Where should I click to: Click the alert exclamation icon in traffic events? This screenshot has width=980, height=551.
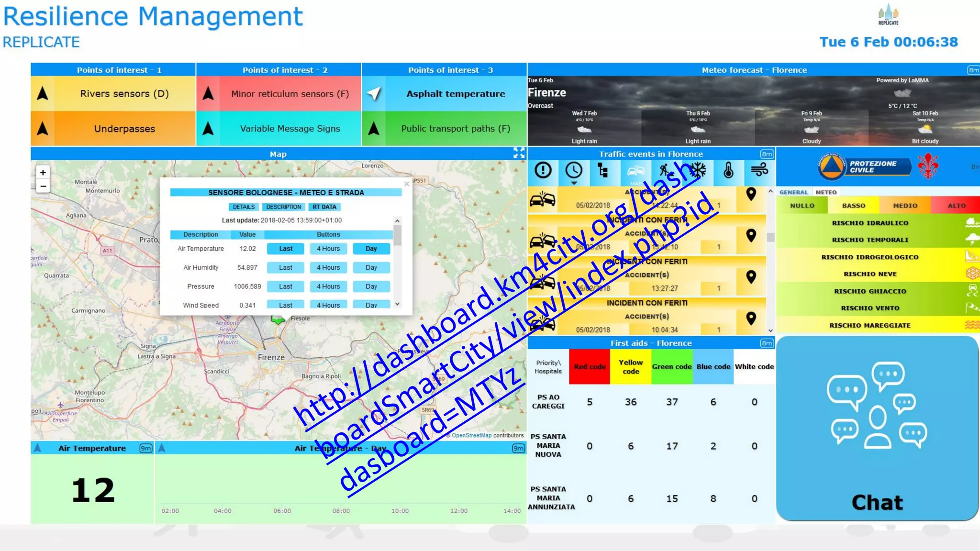click(543, 170)
